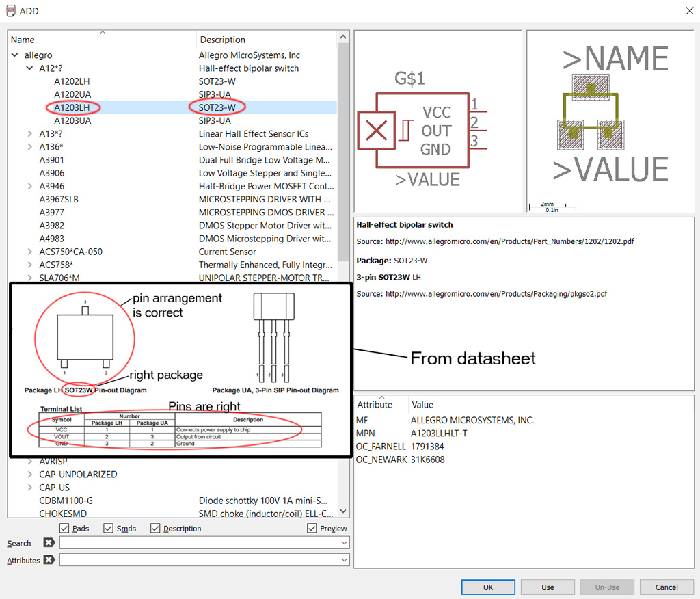Expand the A13*? device group

tap(29, 133)
